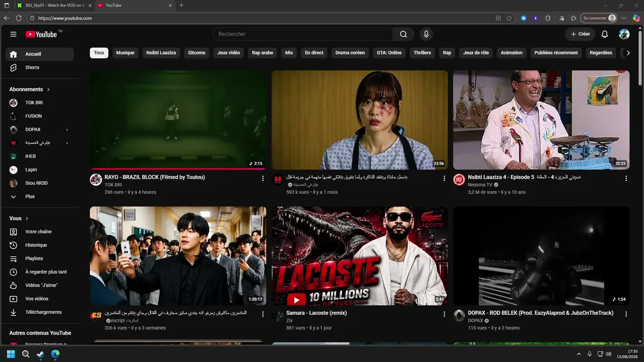The height and width of the screenshot is (362, 644).
Task: Click the Créer button
Action: coord(580,34)
